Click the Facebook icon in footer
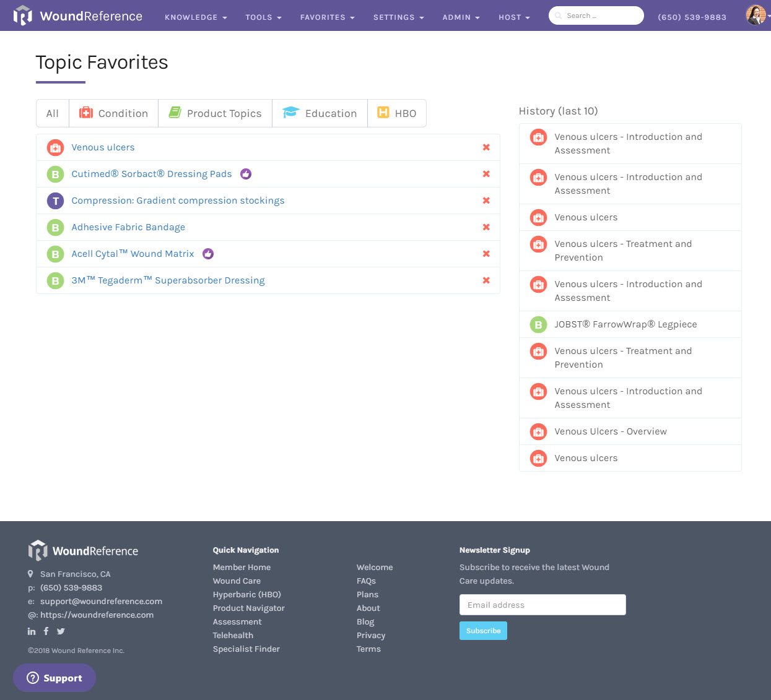This screenshot has height=700, width=771. click(x=46, y=631)
